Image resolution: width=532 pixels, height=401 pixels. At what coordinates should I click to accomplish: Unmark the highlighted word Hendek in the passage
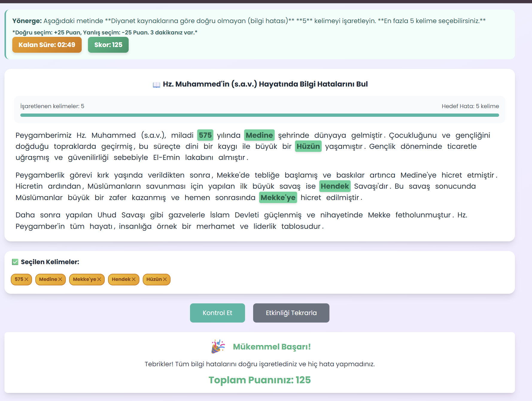(x=335, y=186)
